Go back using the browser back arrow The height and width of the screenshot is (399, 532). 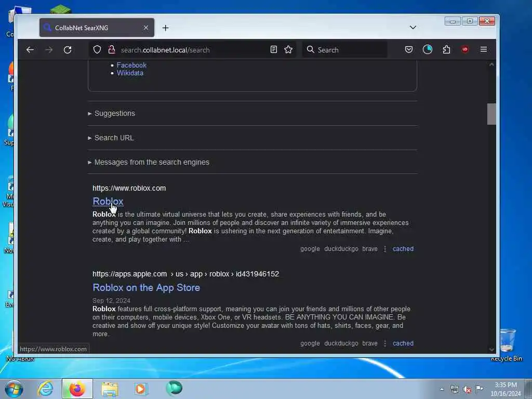[x=30, y=50]
